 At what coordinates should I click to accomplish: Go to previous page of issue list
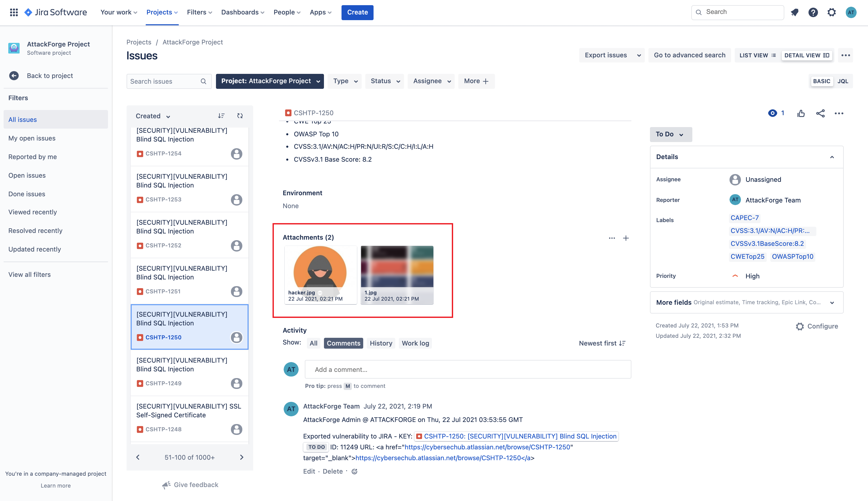coord(138,457)
